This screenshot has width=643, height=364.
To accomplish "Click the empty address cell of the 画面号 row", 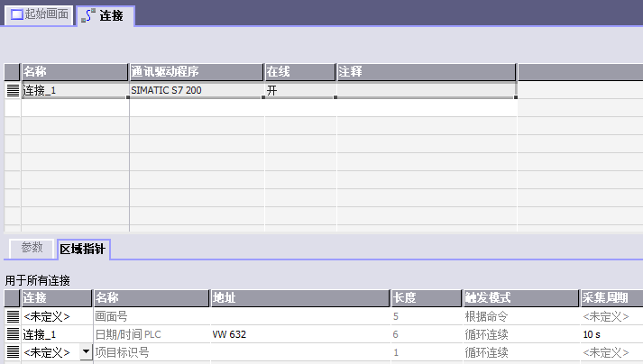I will (300, 316).
